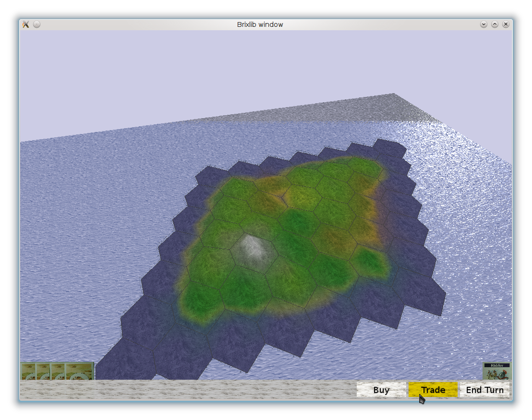Click the yellow highlighted Trade button
Viewport: 532px width, 420px height.
(433, 390)
